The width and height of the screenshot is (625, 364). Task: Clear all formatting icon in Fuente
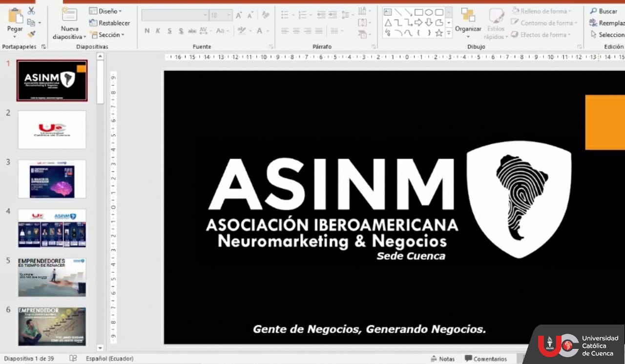tap(265, 16)
